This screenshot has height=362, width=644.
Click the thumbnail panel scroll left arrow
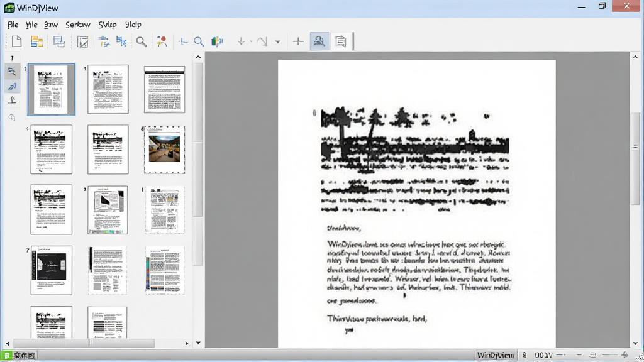tap(8, 343)
